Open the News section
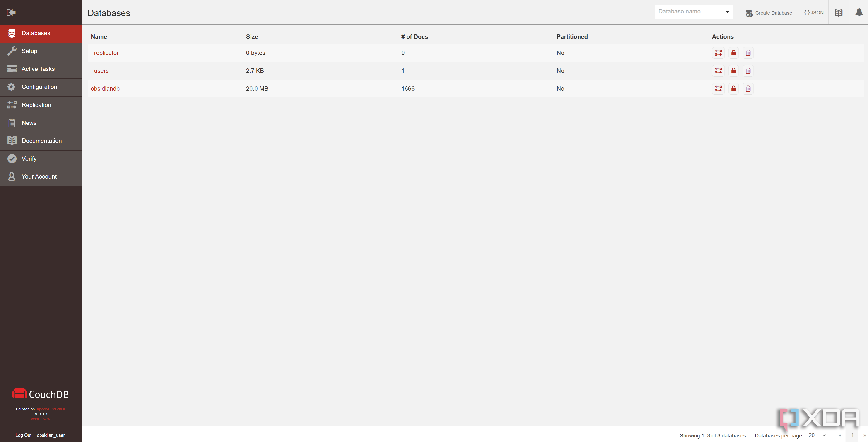 (29, 123)
